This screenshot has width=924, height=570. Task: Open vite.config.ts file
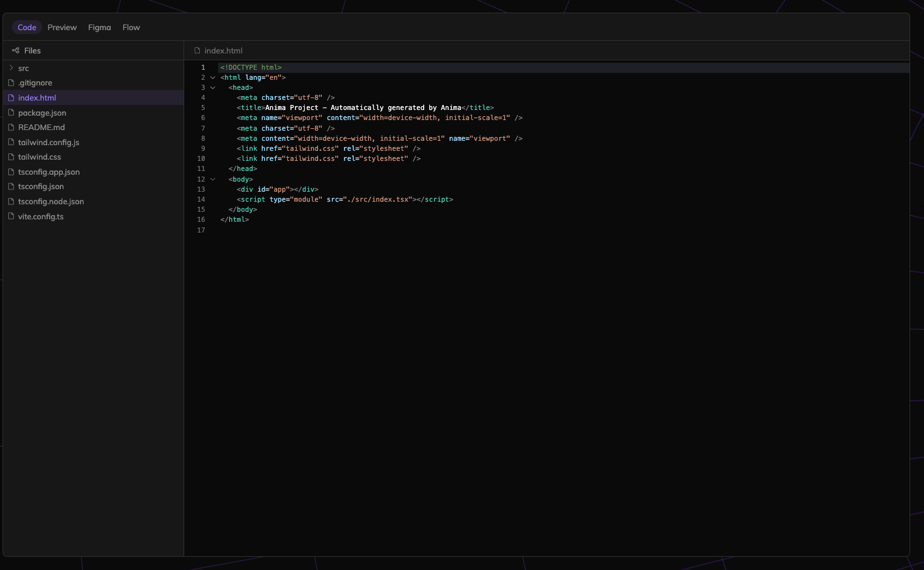click(x=93, y=216)
